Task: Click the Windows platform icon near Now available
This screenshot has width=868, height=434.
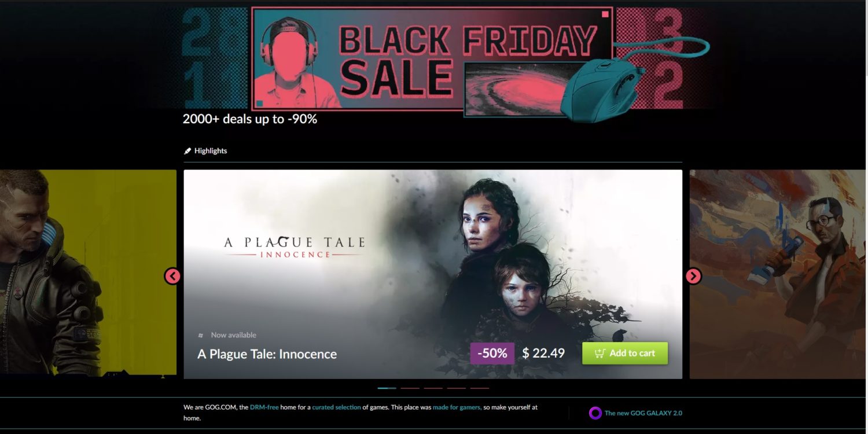Action: coord(201,335)
